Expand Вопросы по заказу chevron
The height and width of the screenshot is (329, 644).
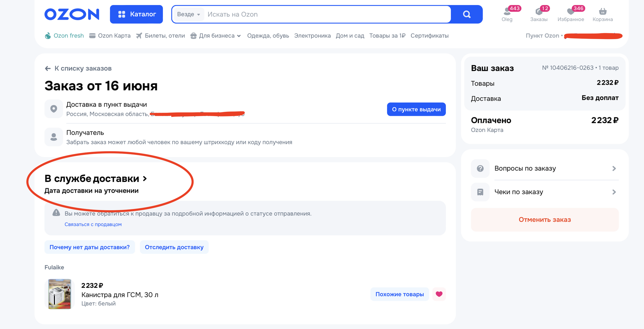pyautogui.click(x=614, y=168)
